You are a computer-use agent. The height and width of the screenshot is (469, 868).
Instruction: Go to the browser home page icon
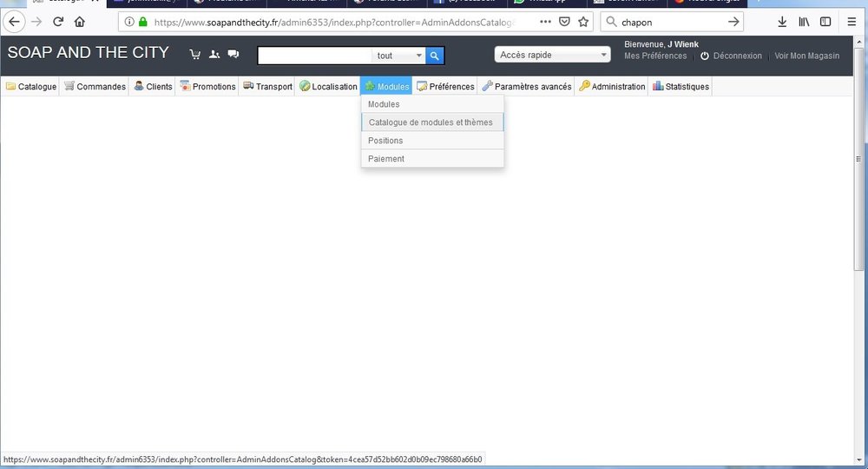coord(80,23)
